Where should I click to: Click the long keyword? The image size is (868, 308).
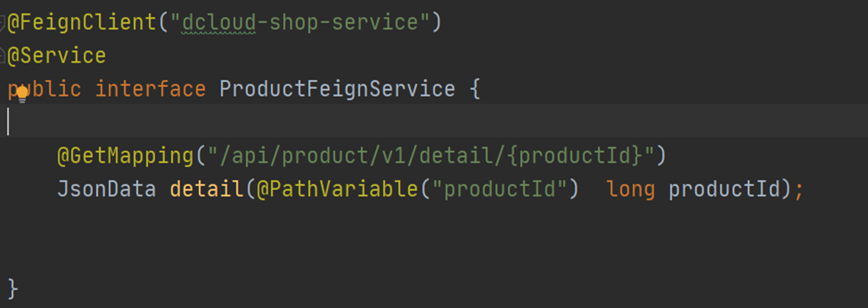pos(631,191)
